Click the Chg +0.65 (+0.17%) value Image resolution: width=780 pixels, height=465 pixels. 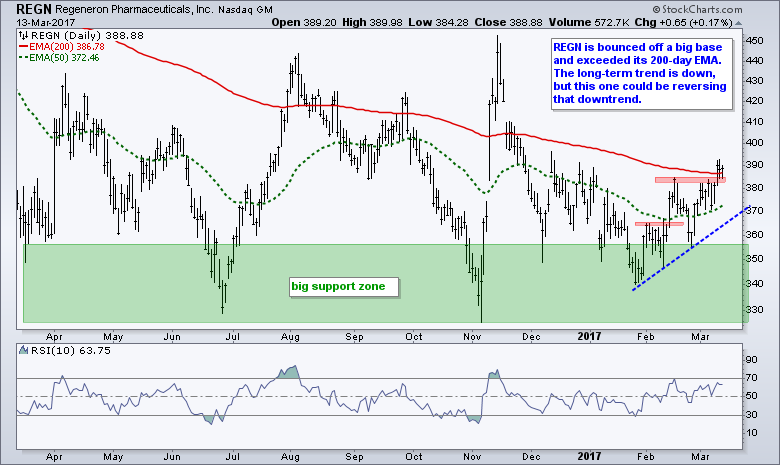click(683, 23)
